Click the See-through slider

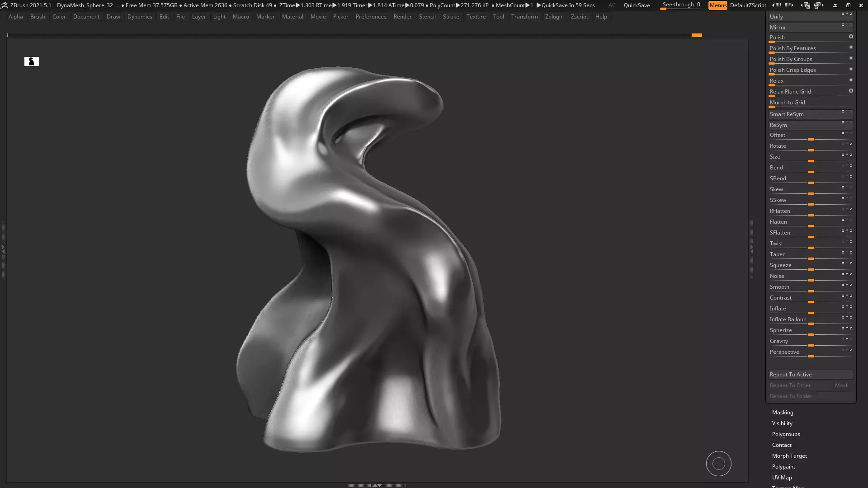click(681, 5)
